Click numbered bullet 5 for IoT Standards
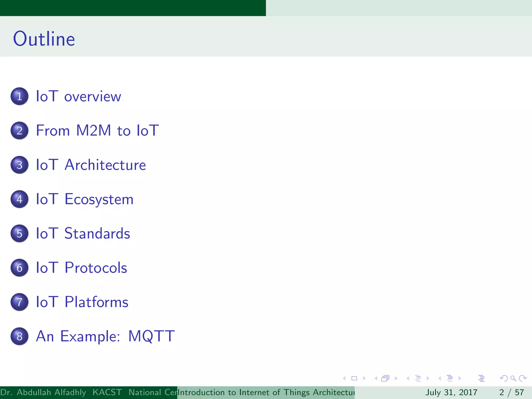Image resolution: width=532 pixels, height=399 pixels. tap(19, 233)
